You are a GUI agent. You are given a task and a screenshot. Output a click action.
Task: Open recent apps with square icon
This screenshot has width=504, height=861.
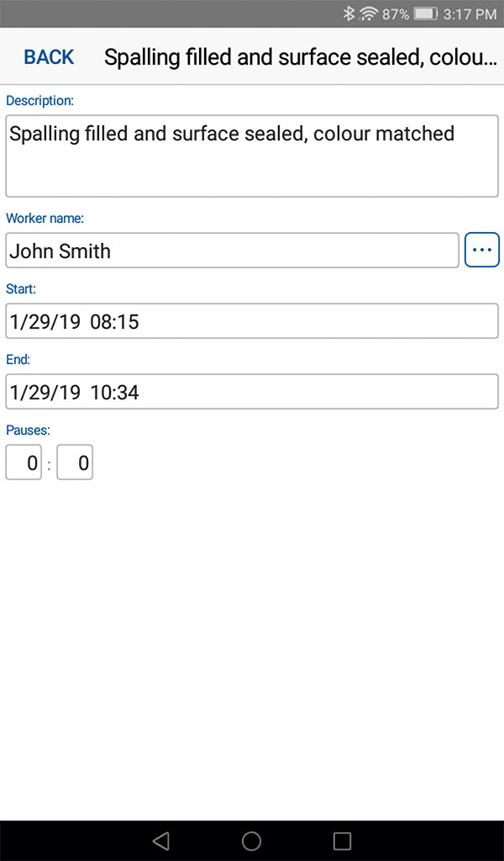coord(342,841)
